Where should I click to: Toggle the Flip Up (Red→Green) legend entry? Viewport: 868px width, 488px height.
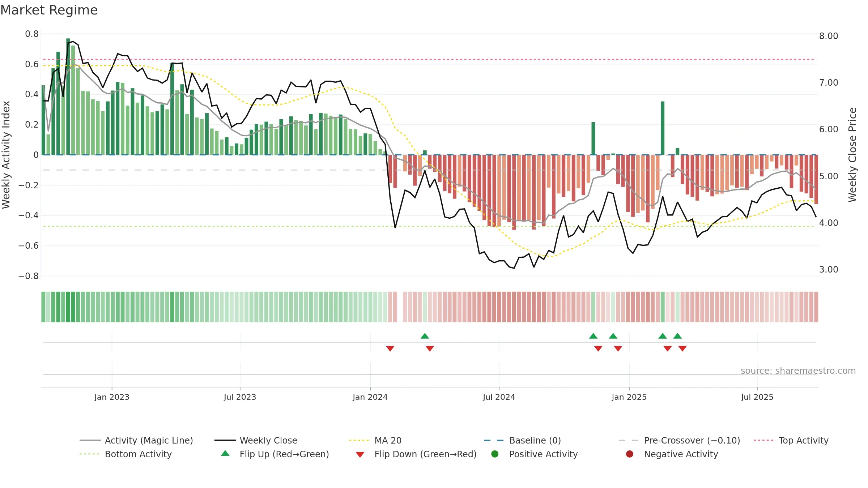click(x=275, y=454)
